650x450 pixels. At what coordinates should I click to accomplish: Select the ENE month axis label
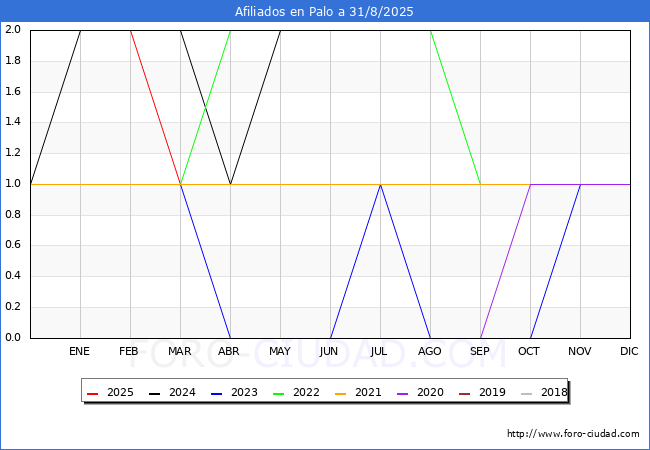coord(79,351)
